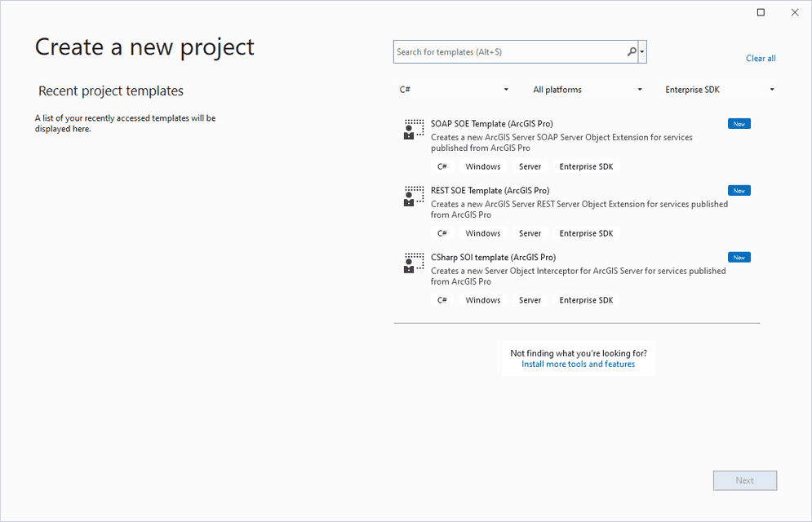The image size is (812, 522).
Task: Close the Create a new project dialog
Action: point(795,12)
